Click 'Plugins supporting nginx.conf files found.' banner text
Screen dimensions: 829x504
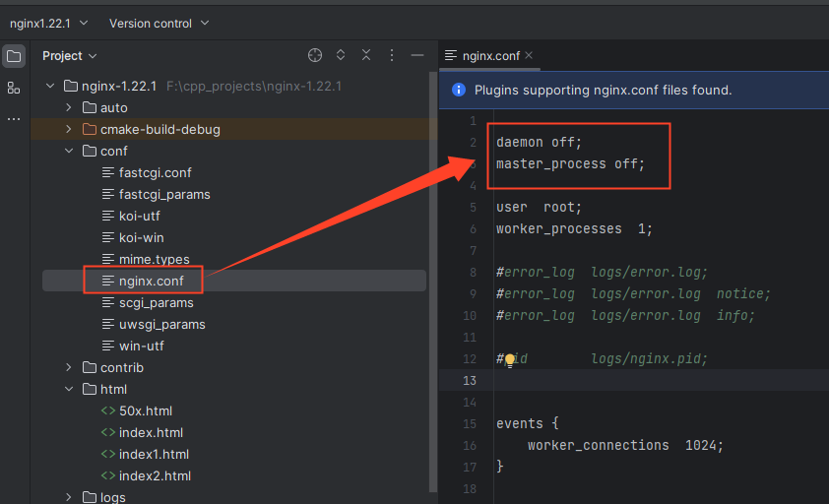click(x=603, y=90)
